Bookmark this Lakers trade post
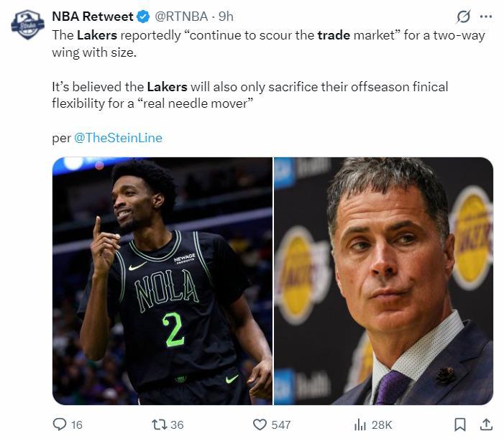 460,424
